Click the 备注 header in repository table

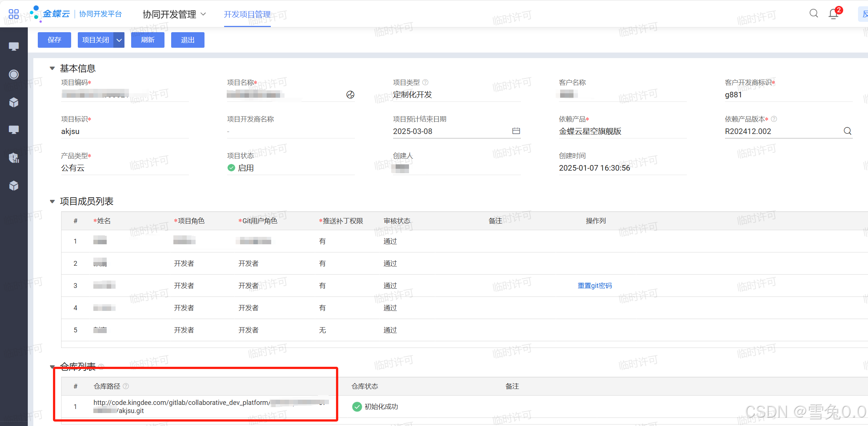[x=512, y=386]
